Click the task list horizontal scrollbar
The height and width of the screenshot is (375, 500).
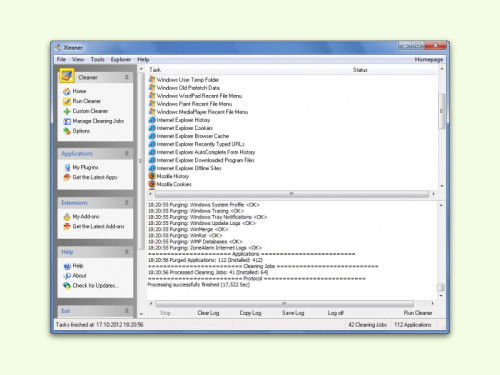[292, 194]
